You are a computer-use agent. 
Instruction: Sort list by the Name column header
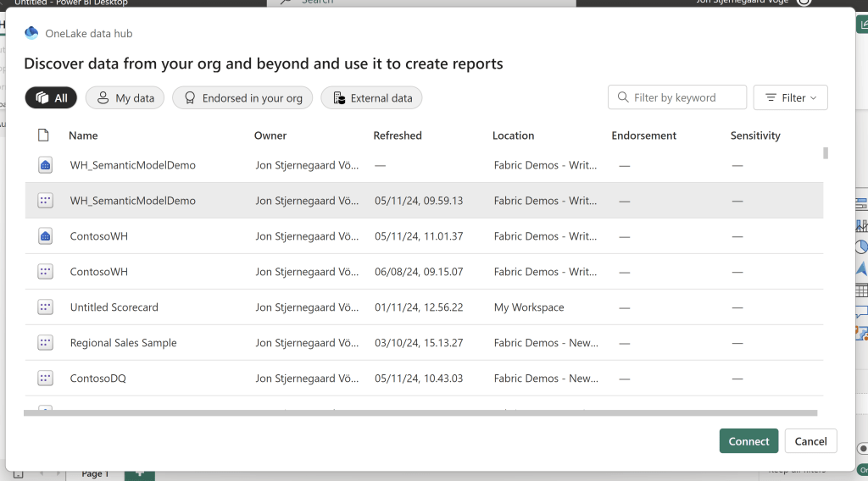click(83, 135)
